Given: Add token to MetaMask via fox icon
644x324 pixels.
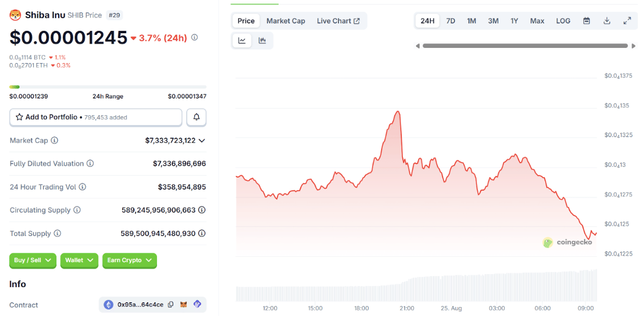Looking at the screenshot, I should point(185,305).
